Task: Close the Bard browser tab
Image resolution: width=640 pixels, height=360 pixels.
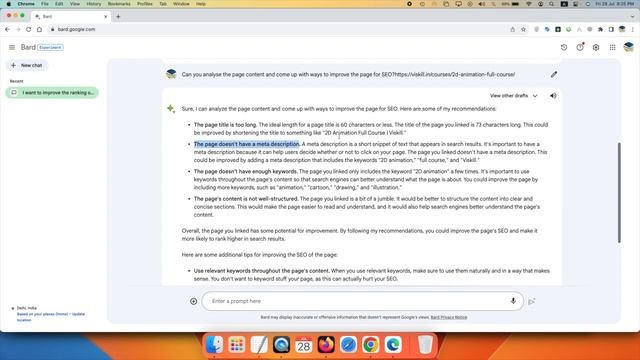Action: [105, 17]
